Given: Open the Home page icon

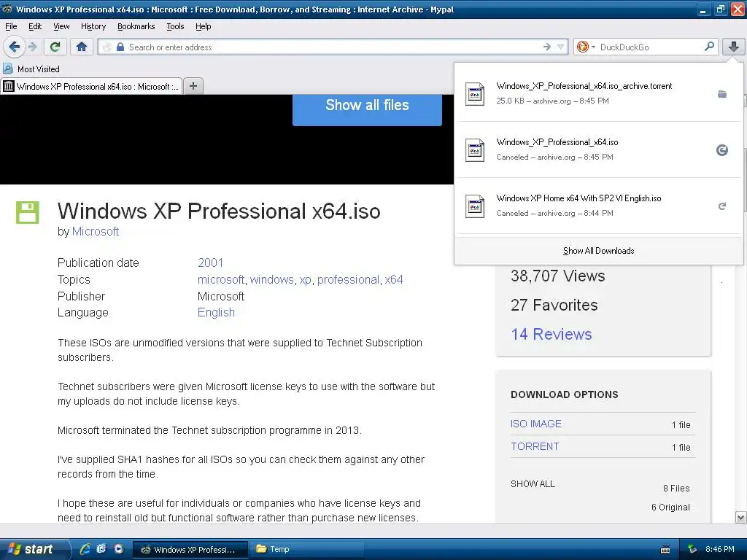Looking at the screenshot, I should click(x=82, y=47).
